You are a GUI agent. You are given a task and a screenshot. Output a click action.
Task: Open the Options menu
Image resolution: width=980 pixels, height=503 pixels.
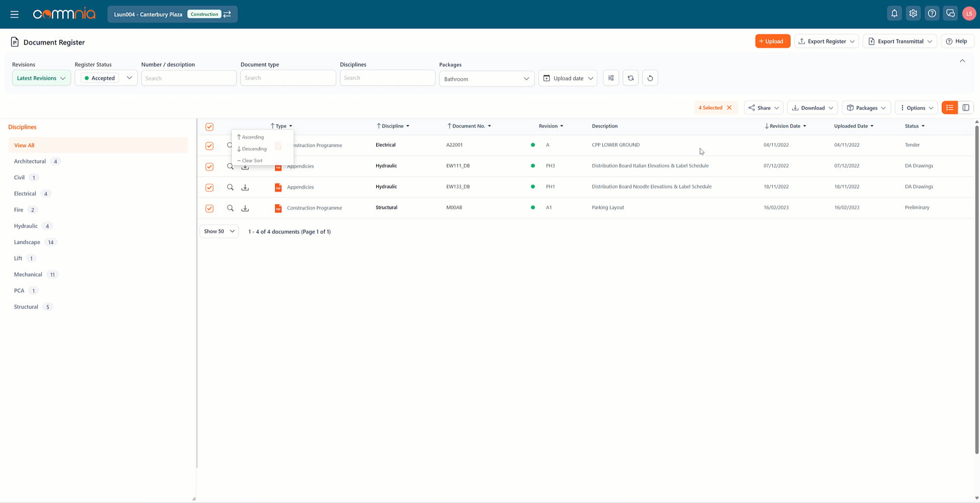click(916, 108)
